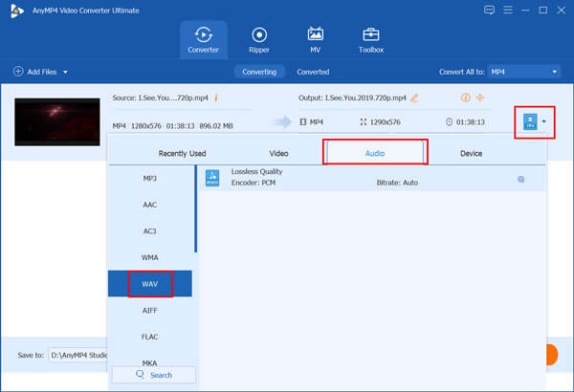The height and width of the screenshot is (392, 574).
Task: Rename output file with pencil icon
Action: click(x=414, y=98)
